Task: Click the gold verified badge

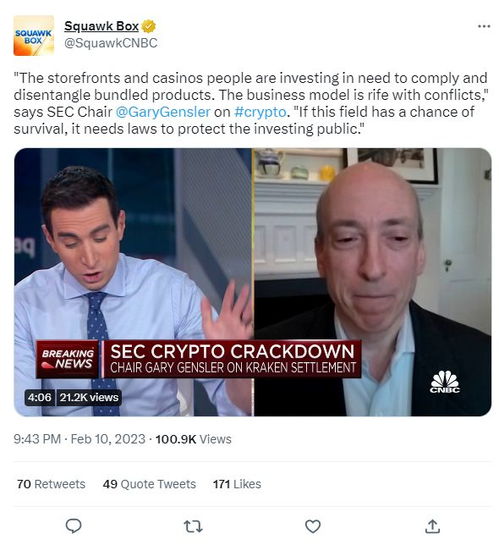Action: click(149, 26)
